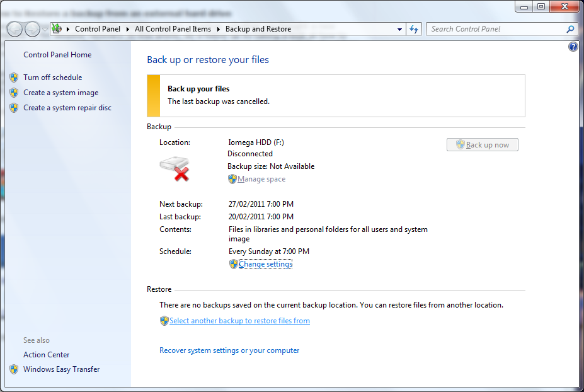584x392 pixels.
Task: Open Select another backup to restore files from
Action: tap(239, 320)
